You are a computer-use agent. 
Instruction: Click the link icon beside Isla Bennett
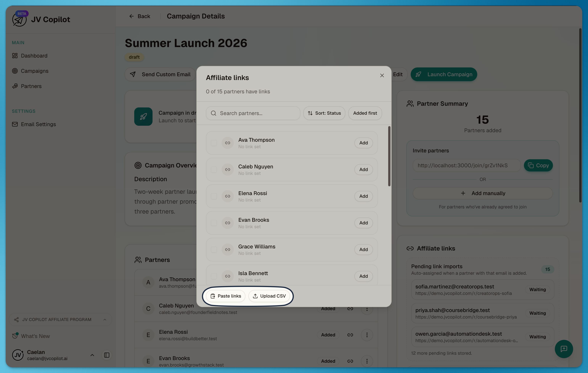point(228,276)
